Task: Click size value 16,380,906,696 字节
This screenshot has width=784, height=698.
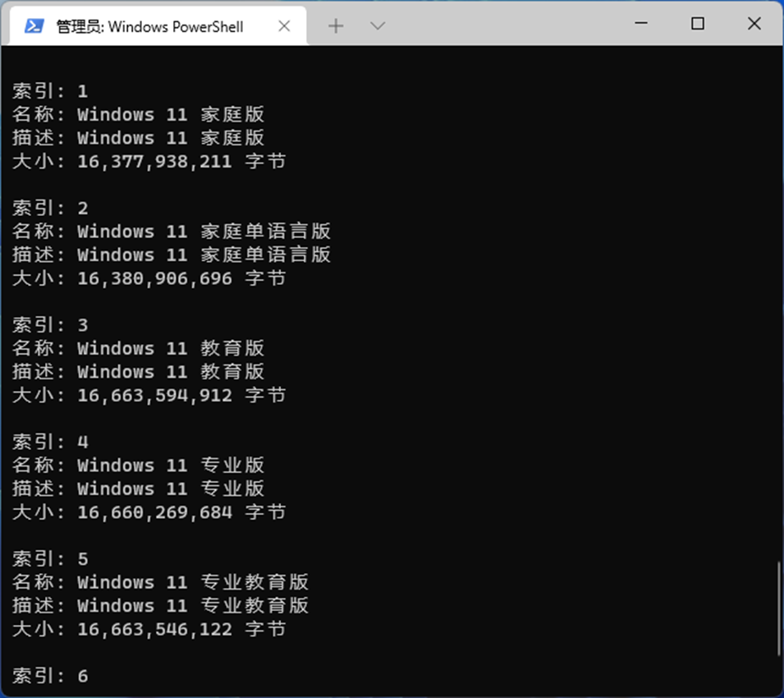Action: [181, 278]
